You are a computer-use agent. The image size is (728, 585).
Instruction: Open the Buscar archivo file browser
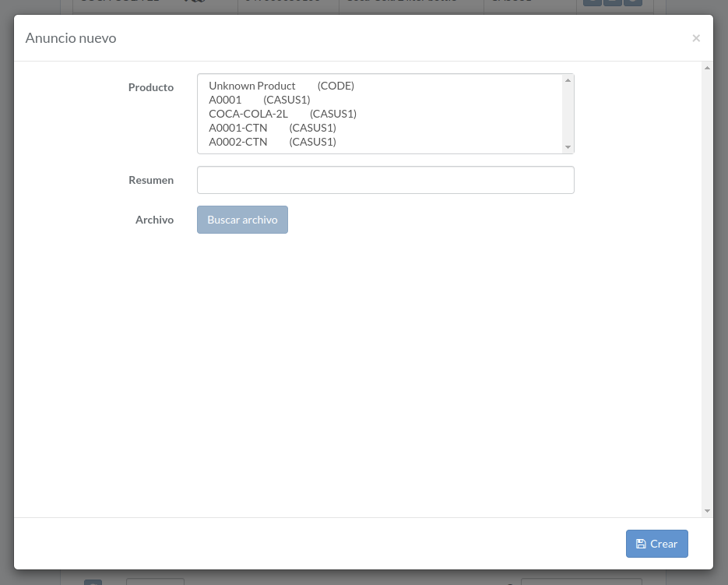[x=242, y=220]
